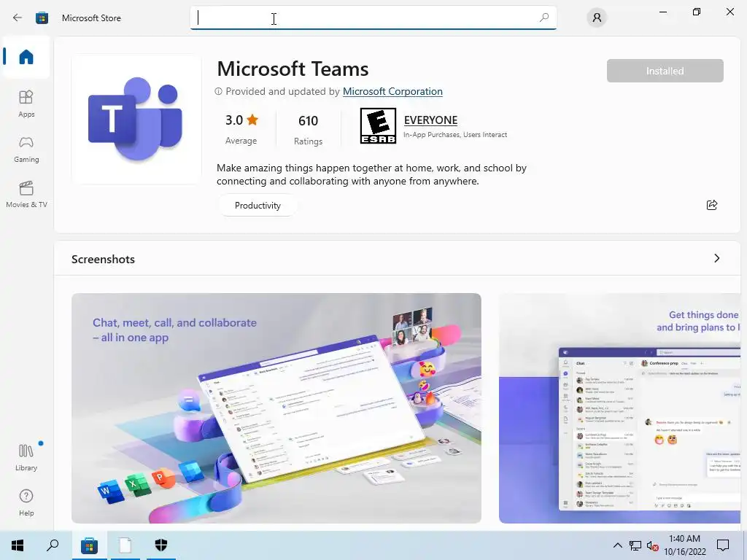747x560 pixels.
Task: Click the Installed button
Action: (665, 71)
